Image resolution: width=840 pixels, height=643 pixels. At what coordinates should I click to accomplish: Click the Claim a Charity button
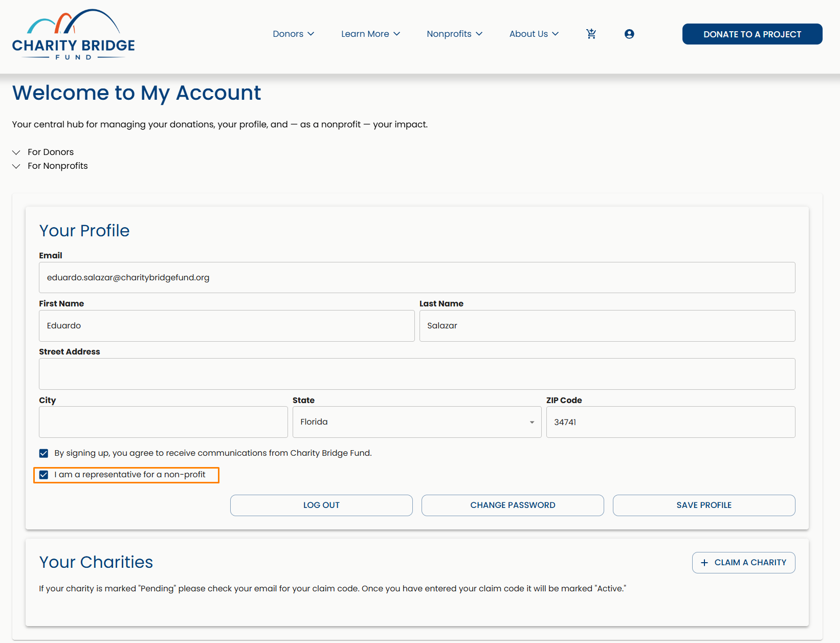click(743, 563)
